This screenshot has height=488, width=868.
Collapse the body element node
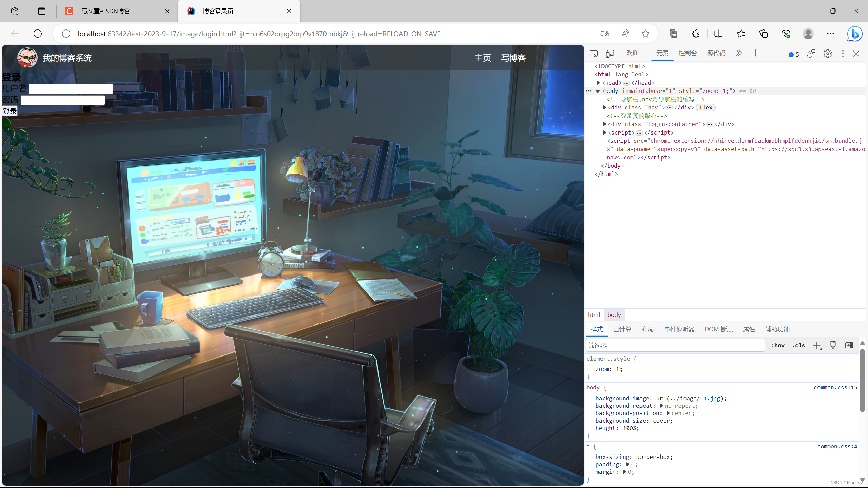[598, 91]
